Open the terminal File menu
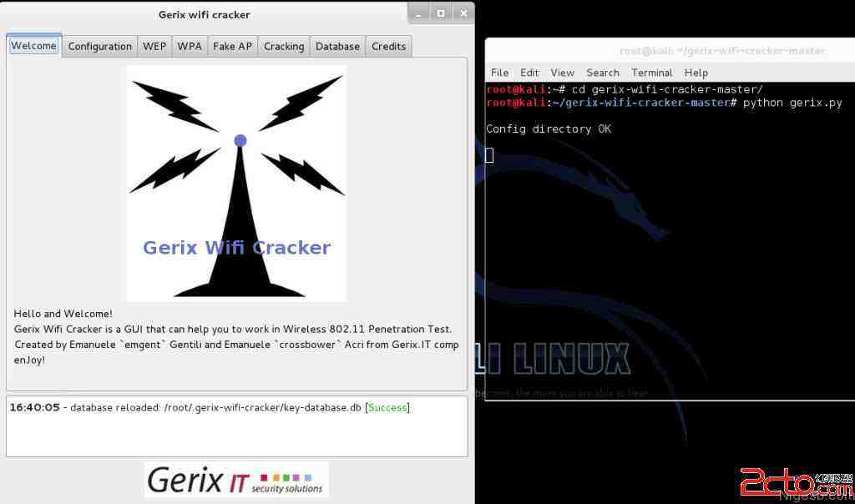The width and height of the screenshot is (855, 504). coord(499,73)
